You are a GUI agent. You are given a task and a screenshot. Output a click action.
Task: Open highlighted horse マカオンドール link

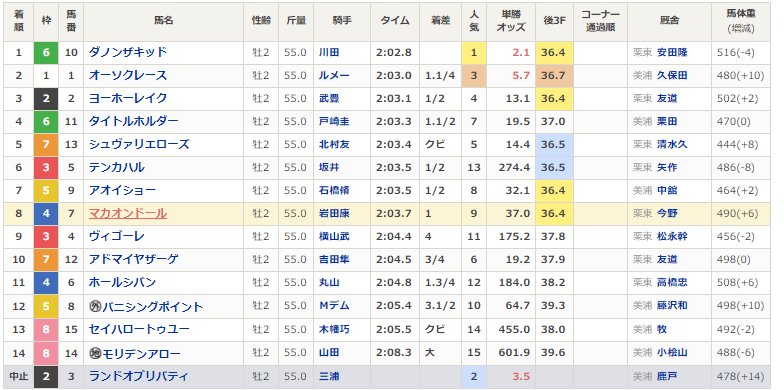pos(128,214)
